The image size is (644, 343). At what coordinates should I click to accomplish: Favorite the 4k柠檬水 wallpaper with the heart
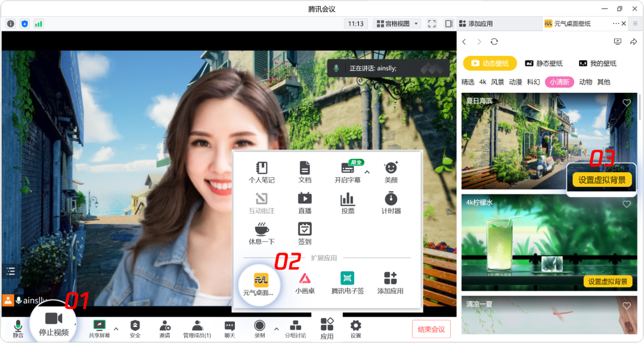[x=626, y=204]
